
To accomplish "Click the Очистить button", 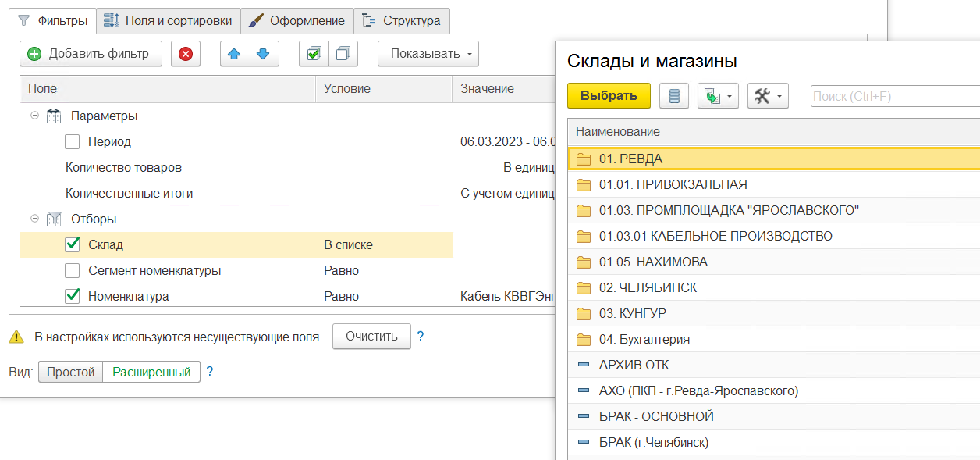I will point(371,337).
